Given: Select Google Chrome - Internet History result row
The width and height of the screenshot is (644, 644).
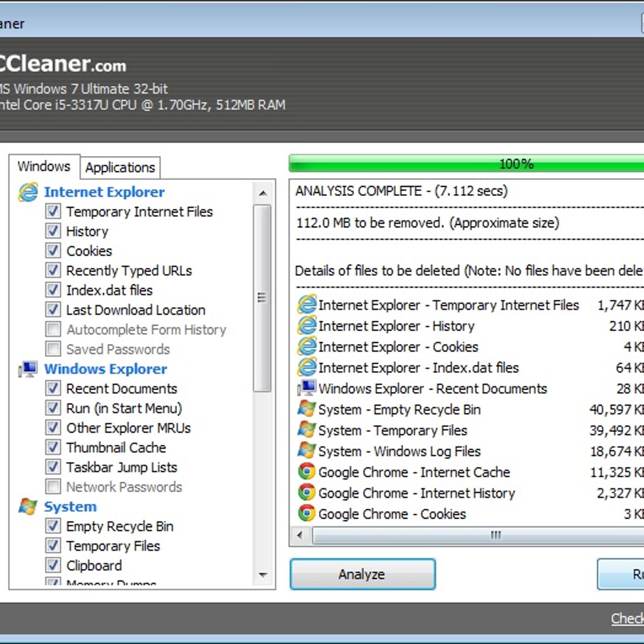Looking at the screenshot, I should [470, 493].
